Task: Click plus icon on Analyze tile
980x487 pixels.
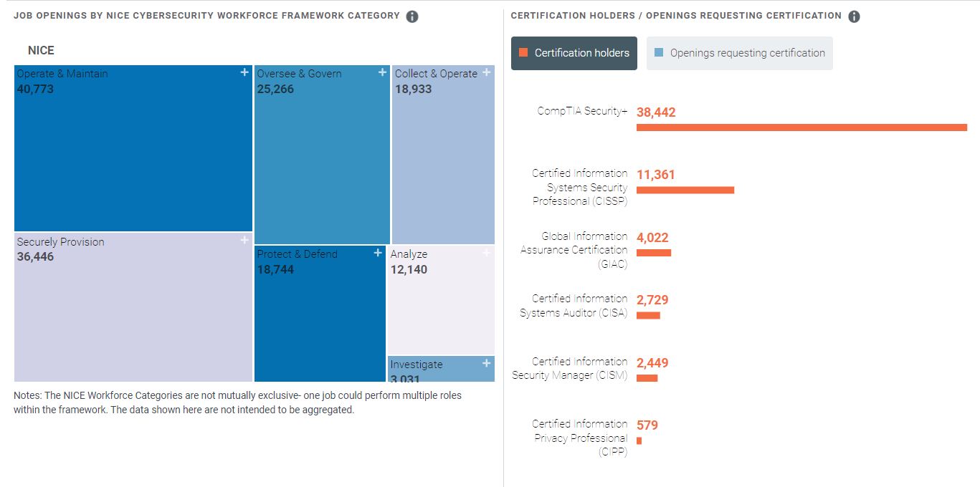Action: click(487, 253)
